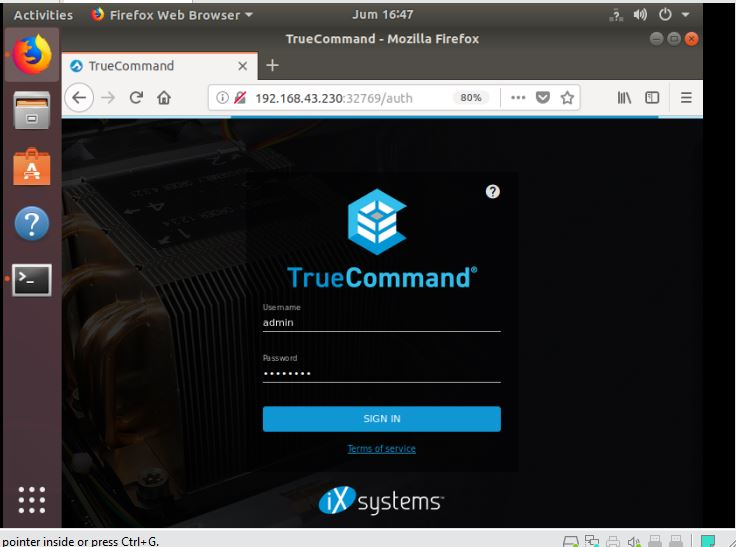
Task: Minimize the Firefox window
Action: (x=656, y=39)
